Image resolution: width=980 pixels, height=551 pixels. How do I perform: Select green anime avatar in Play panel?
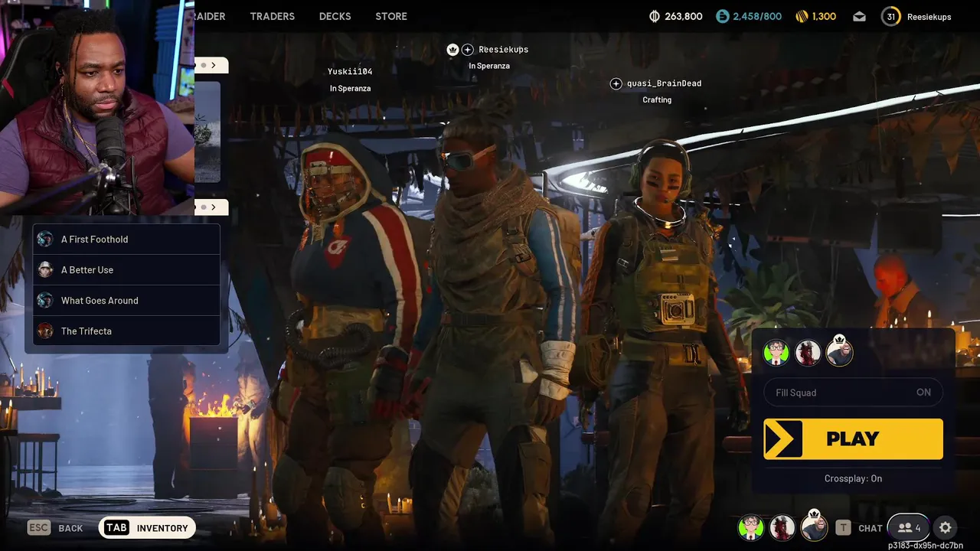[x=776, y=353]
